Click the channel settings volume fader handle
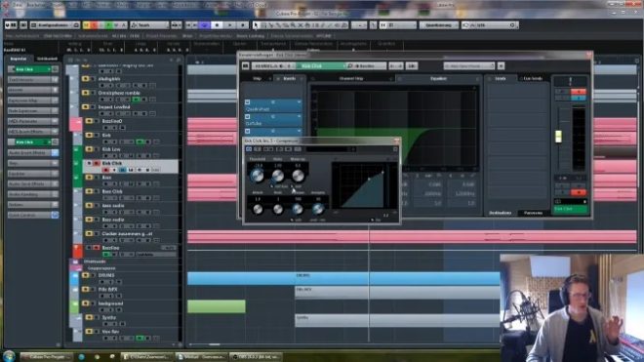Viewport: 644px width, 362px height. click(558, 137)
